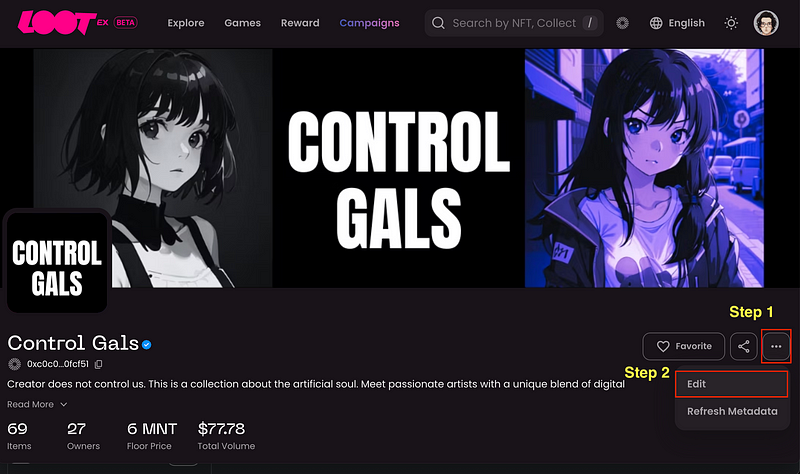Expand the Read More description

pos(37,405)
